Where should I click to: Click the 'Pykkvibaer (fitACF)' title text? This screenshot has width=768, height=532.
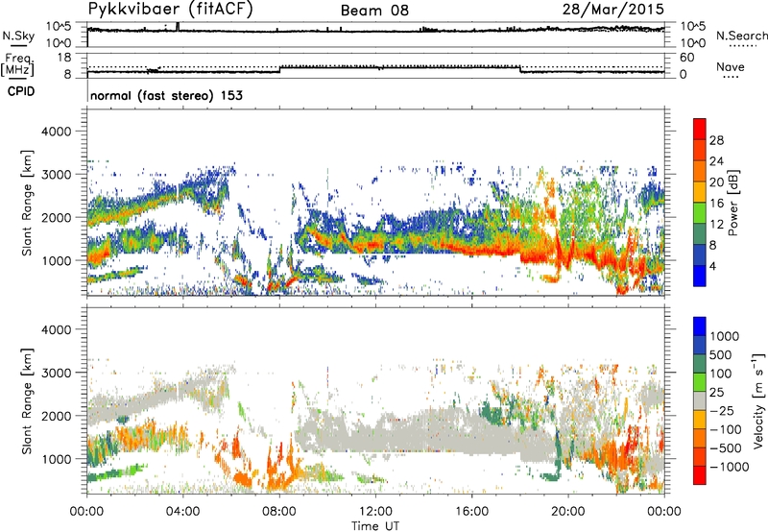[171, 10]
